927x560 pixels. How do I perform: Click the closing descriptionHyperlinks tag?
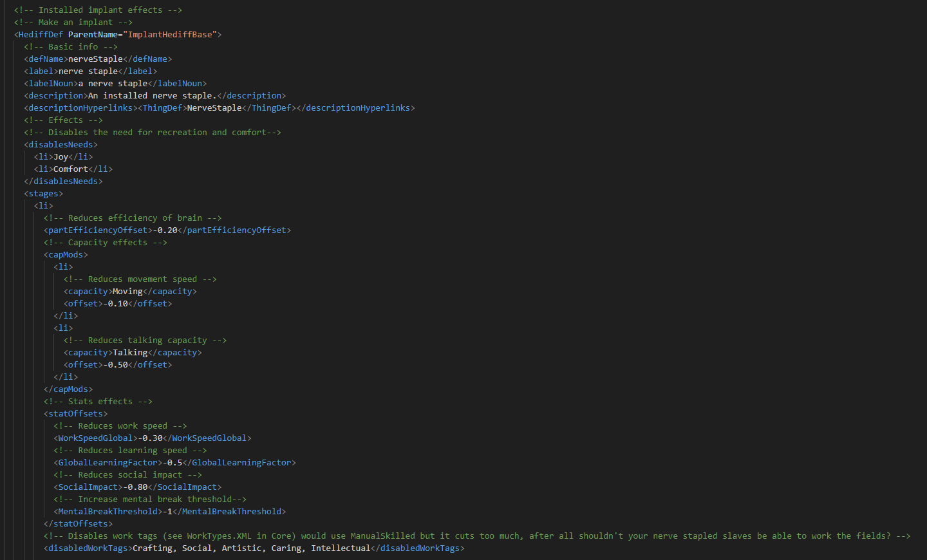click(355, 108)
